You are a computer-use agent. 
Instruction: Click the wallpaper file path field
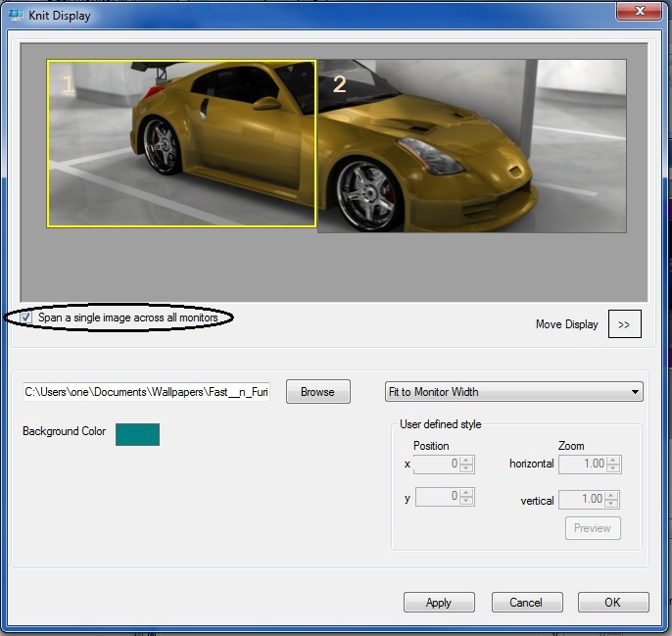tap(146, 392)
